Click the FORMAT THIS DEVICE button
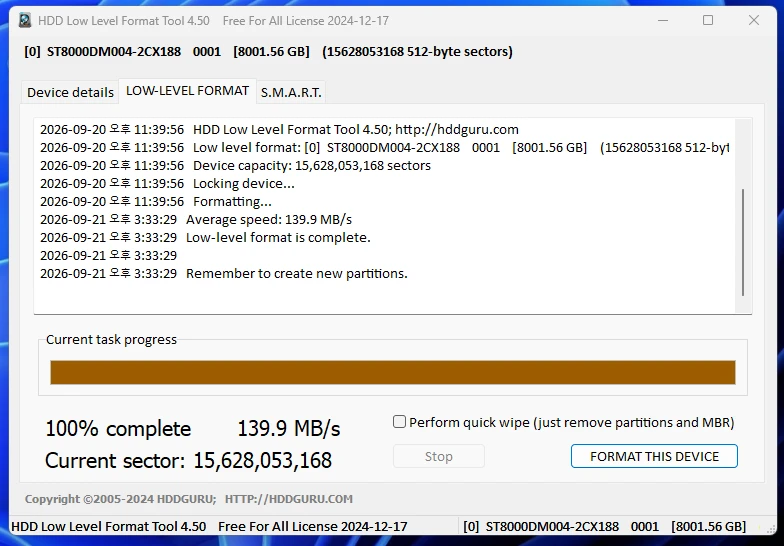 coord(654,456)
